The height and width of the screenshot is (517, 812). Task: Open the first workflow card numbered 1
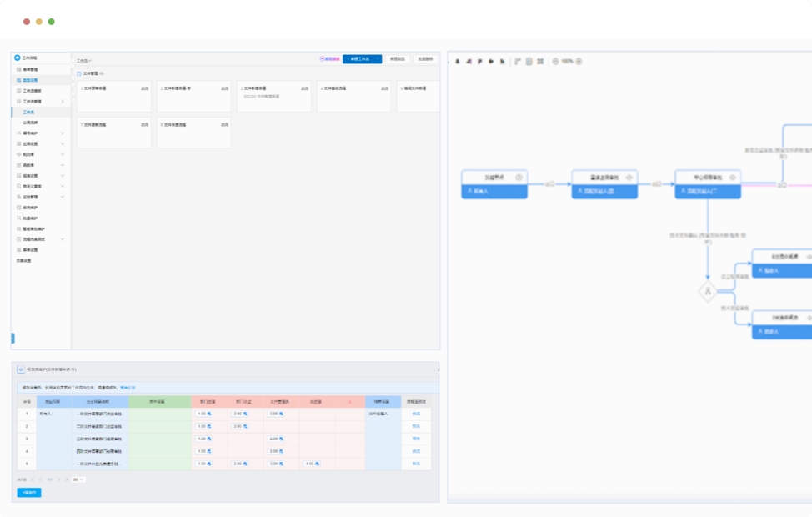coord(114,96)
